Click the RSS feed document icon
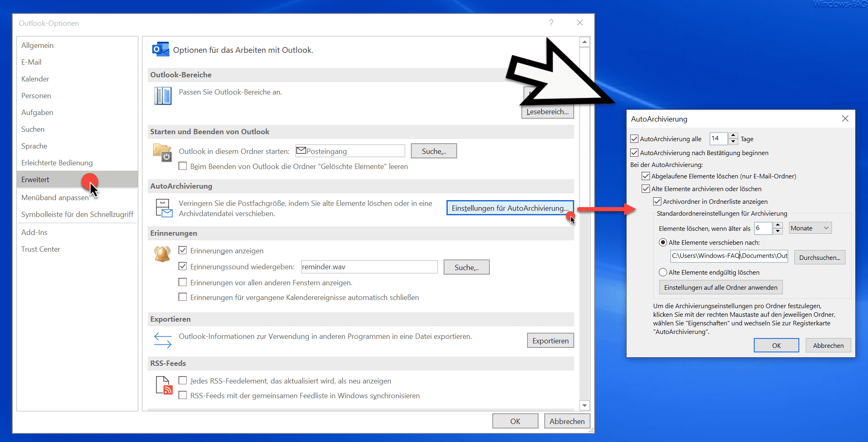The height and width of the screenshot is (442, 868). click(164, 385)
